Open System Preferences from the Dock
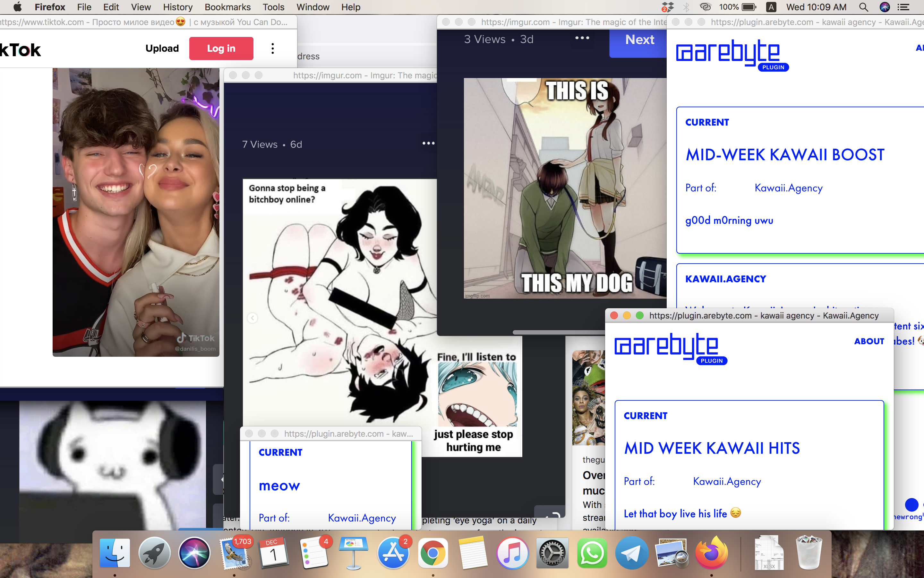This screenshot has height=578, width=924. pyautogui.click(x=552, y=553)
